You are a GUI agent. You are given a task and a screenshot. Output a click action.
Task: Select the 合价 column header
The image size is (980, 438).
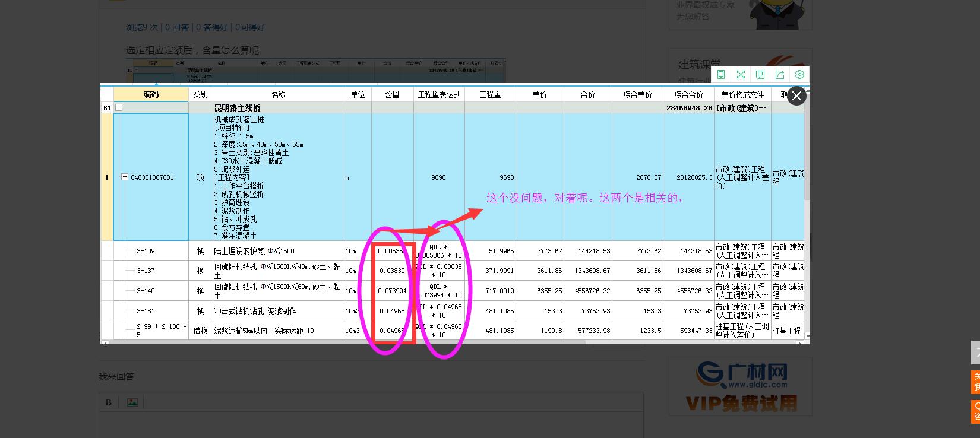(588, 94)
